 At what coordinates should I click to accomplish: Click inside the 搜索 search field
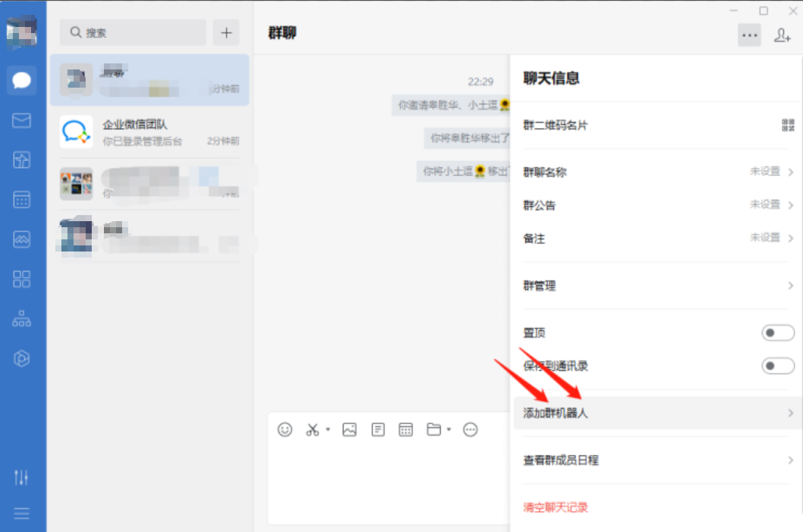(x=133, y=32)
